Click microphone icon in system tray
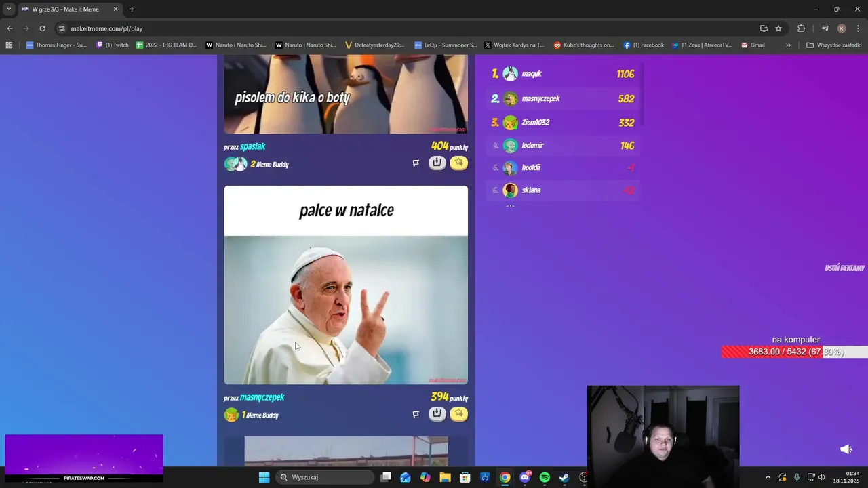This screenshot has height=488, width=868. tap(797, 477)
